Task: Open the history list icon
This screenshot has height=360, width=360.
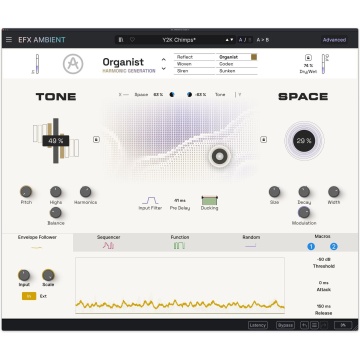Action: pos(314,325)
